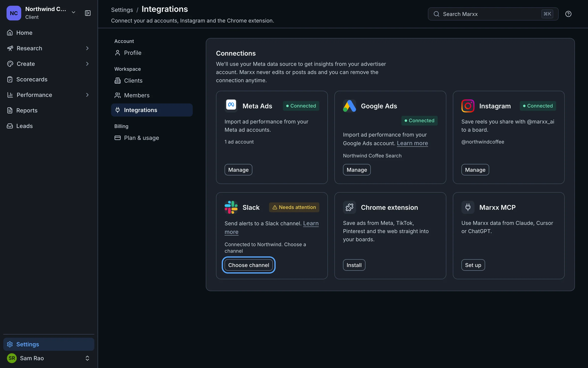Click the Settings gear icon
588x368 pixels.
click(10, 344)
